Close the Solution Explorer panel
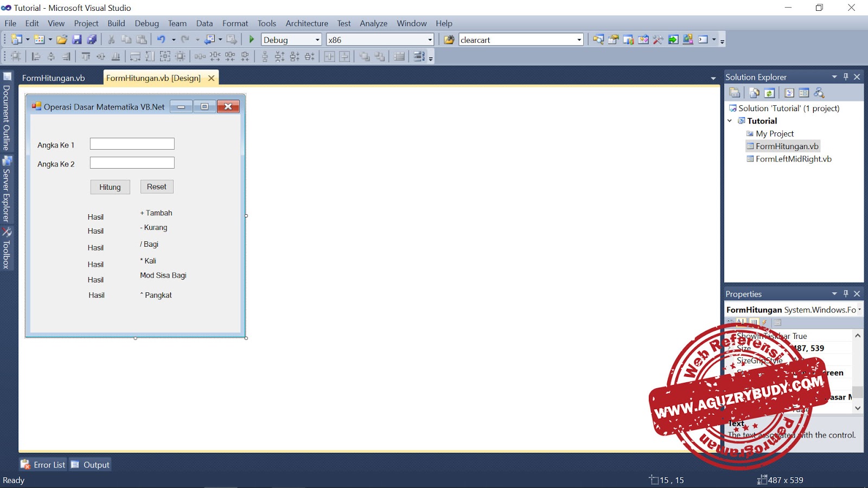Image resolution: width=868 pixels, height=488 pixels. (857, 77)
